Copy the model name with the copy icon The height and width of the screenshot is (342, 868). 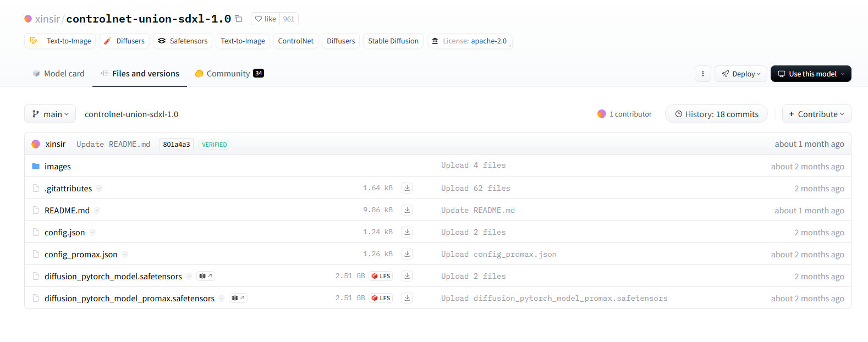click(x=238, y=19)
